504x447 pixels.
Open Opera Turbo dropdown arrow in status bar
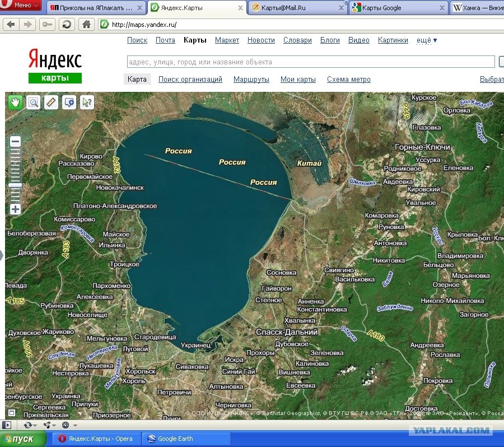[75, 426]
